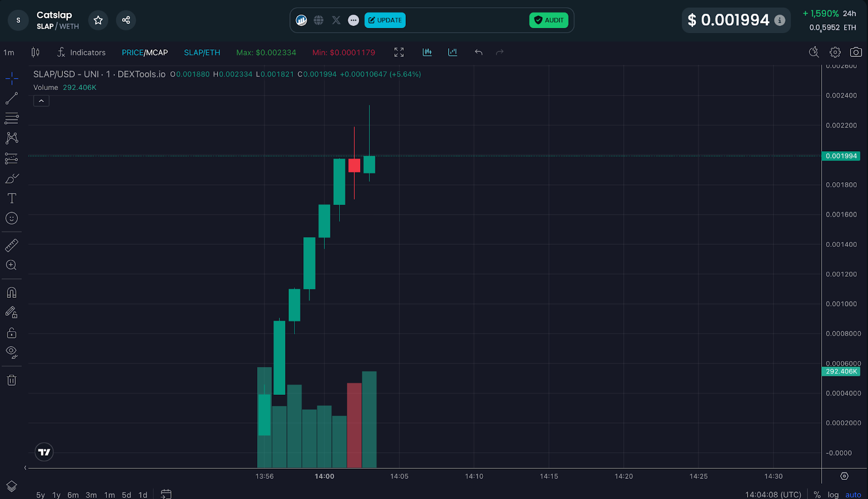
Task: Click the trash remove drawings icon
Action: coord(11,380)
